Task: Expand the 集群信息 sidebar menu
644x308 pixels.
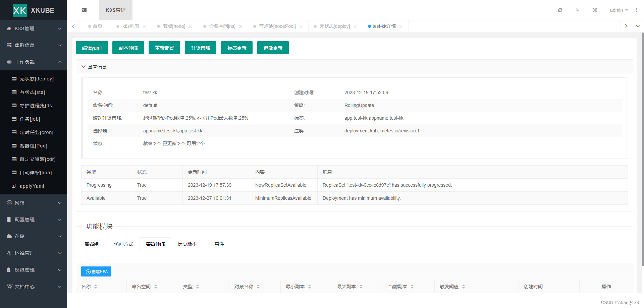Action: click(x=34, y=45)
